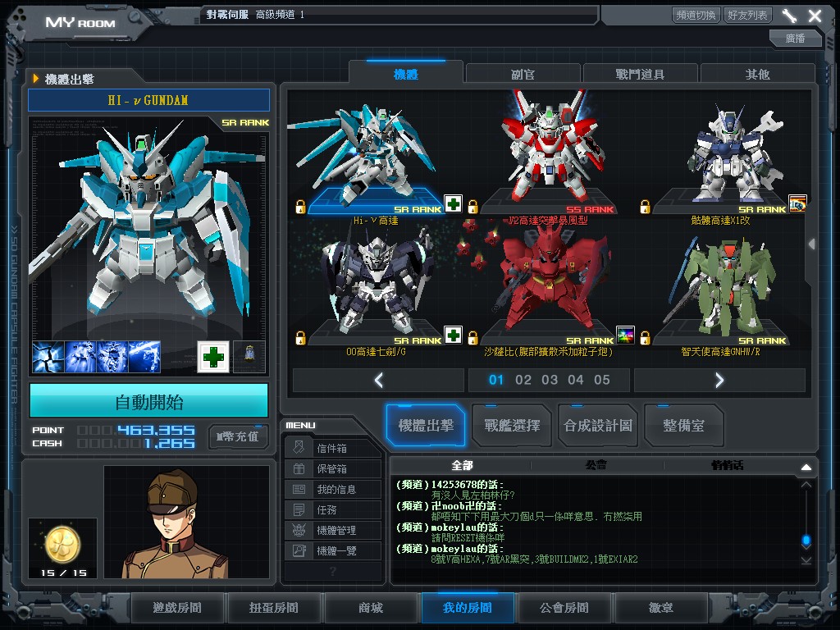Open 機體一覽 menu item

coord(333,550)
